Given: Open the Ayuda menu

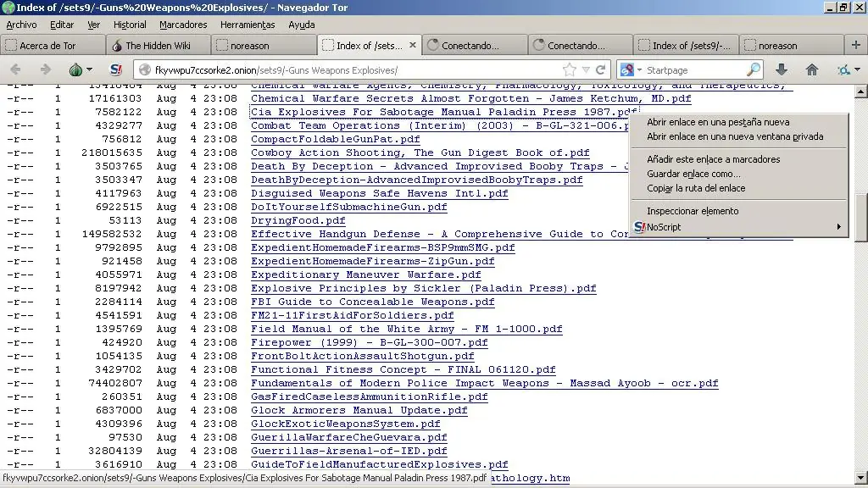Looking at the screenshot, I should (301, 25).
